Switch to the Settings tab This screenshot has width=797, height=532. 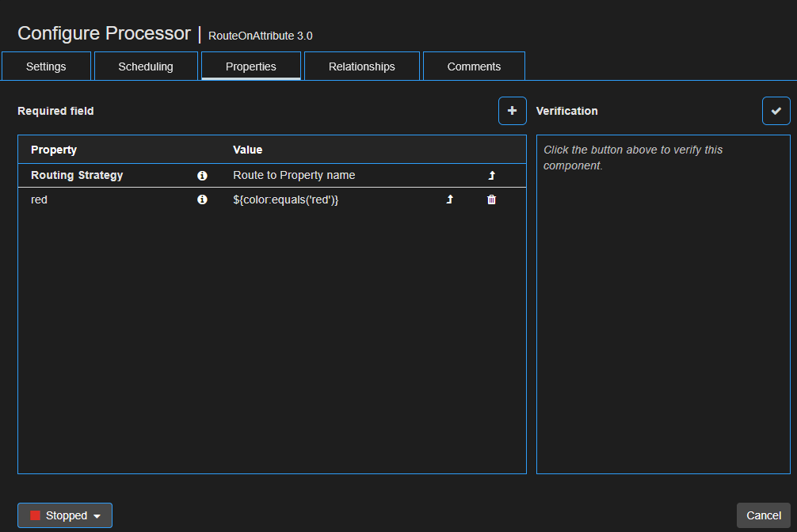click(46, 66)
